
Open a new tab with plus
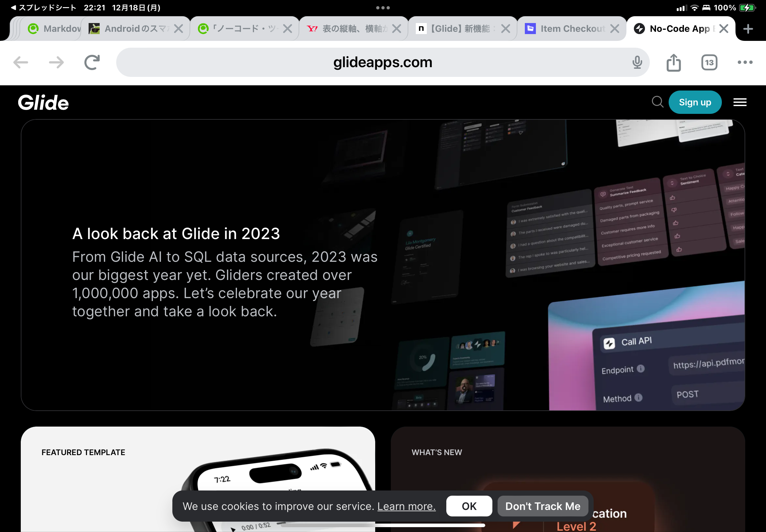click(748, 29)
